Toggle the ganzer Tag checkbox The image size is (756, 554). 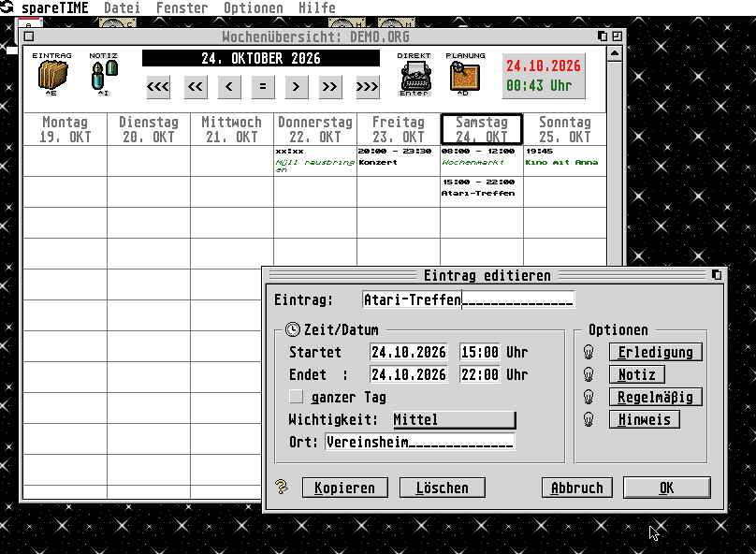pyautogui.click(x=296, y=397)
